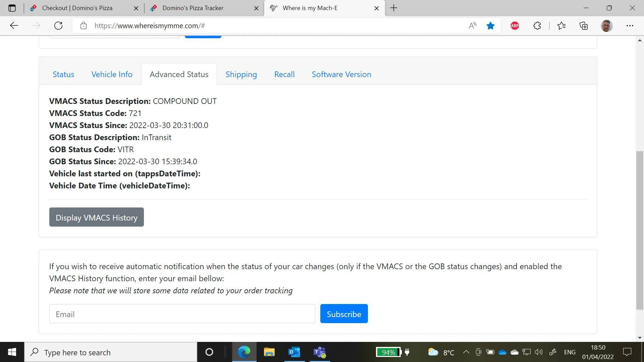
Task: Open the tab actions menu icon
Action: pos(12,8)
